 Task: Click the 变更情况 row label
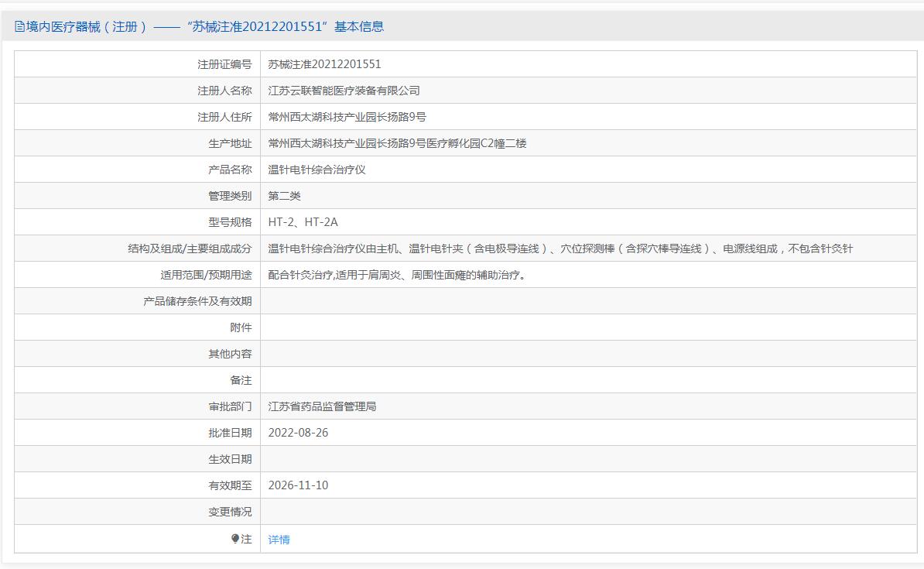pyautogui.click(x=230, y=512)
